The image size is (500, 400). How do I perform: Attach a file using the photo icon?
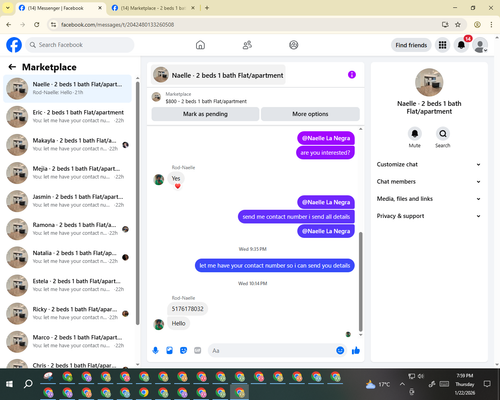tap(169, 350)
